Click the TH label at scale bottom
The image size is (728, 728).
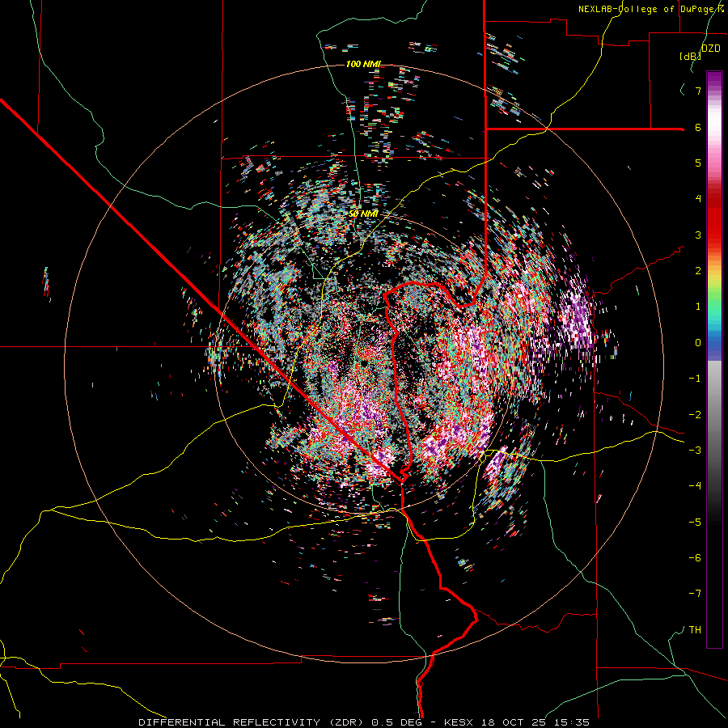[x=695, y=630]
